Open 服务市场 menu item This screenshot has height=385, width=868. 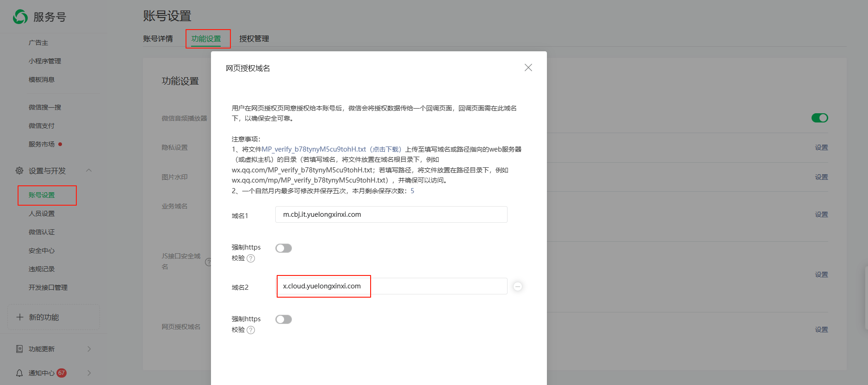(42, 144)
